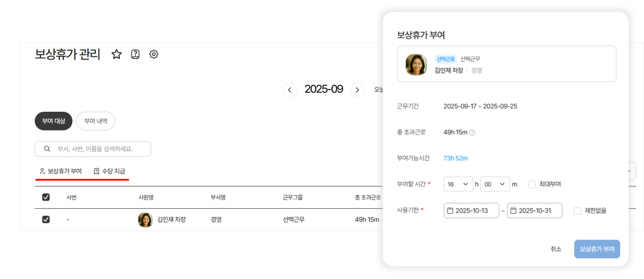This screenshot has width=644, height=279.
Task: Switch to the 부여 내역 tab
Action: pos(95,121)
